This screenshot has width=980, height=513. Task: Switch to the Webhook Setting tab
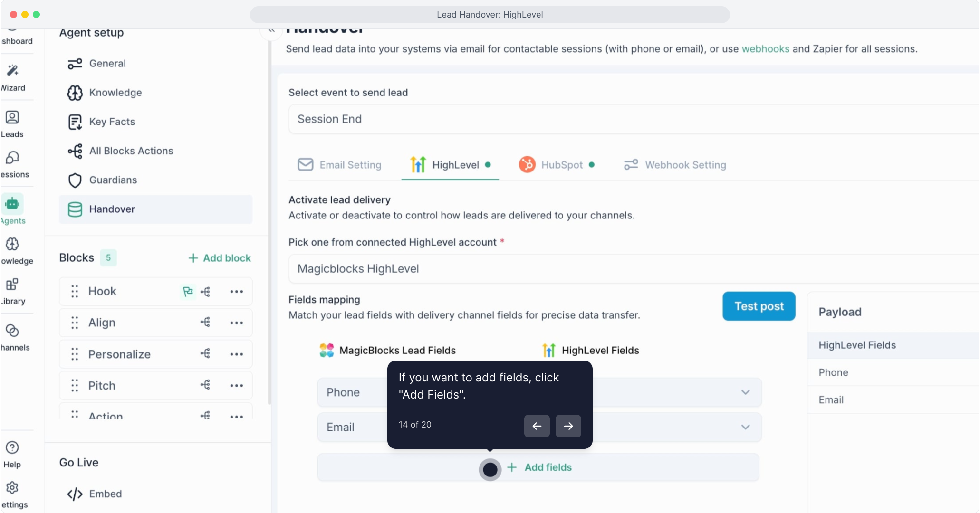(x=675, y=165)
